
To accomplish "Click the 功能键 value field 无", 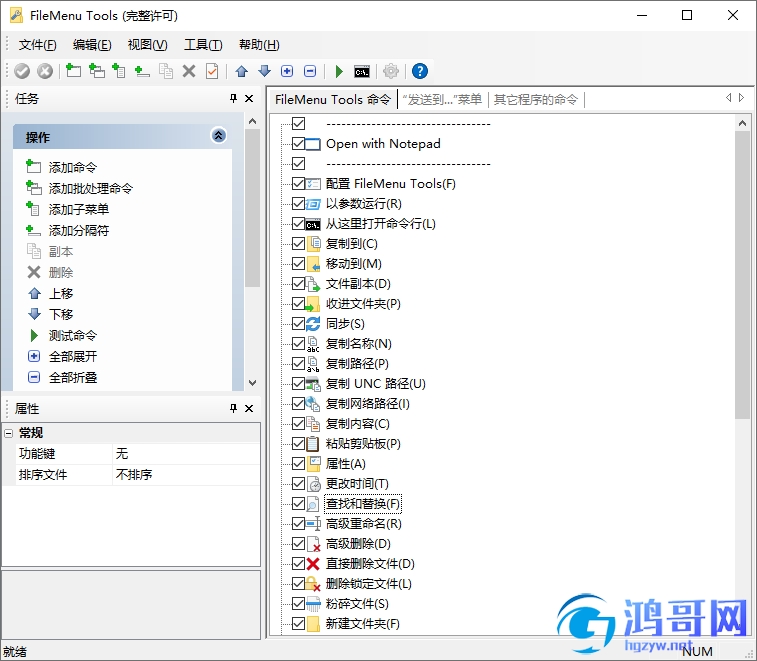I will [186, 453].
